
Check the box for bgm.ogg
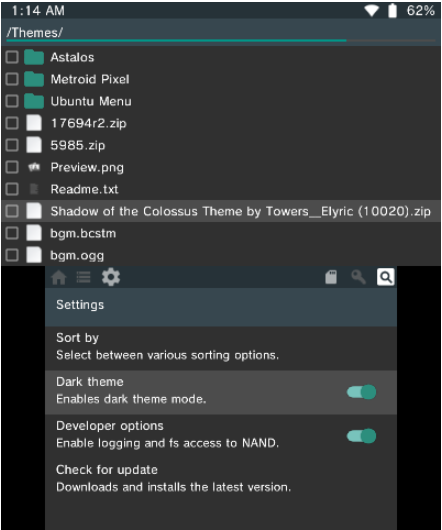coord(12,255)
